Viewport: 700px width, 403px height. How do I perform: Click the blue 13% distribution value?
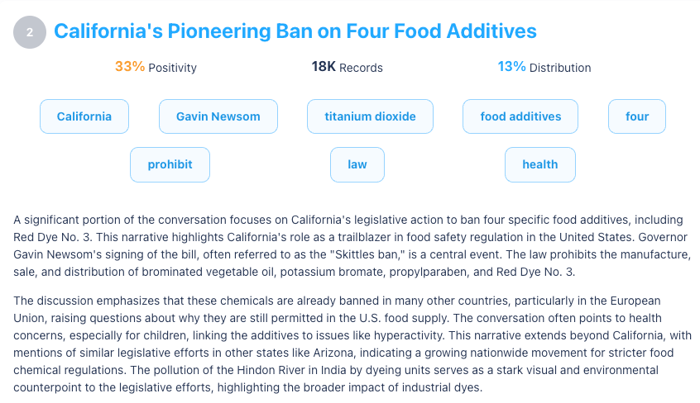tap(511, 67)
